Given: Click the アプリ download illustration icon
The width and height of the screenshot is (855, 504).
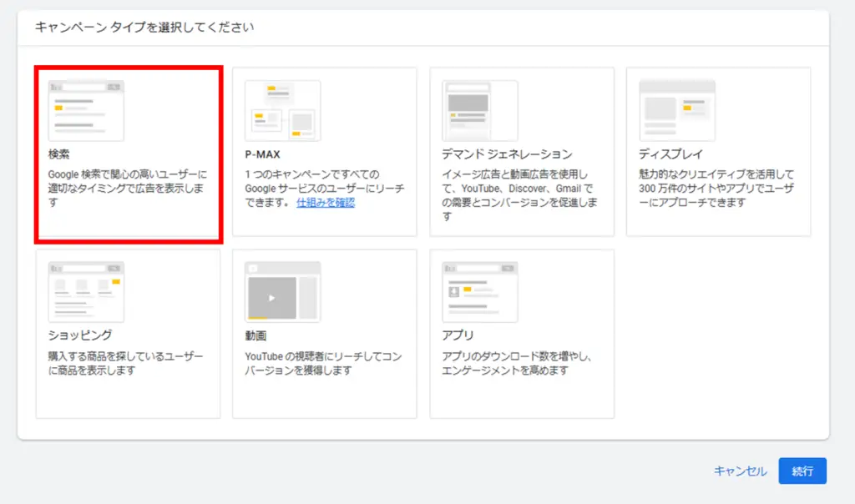Looking at the screenshot, I should [x=479, y=292].
